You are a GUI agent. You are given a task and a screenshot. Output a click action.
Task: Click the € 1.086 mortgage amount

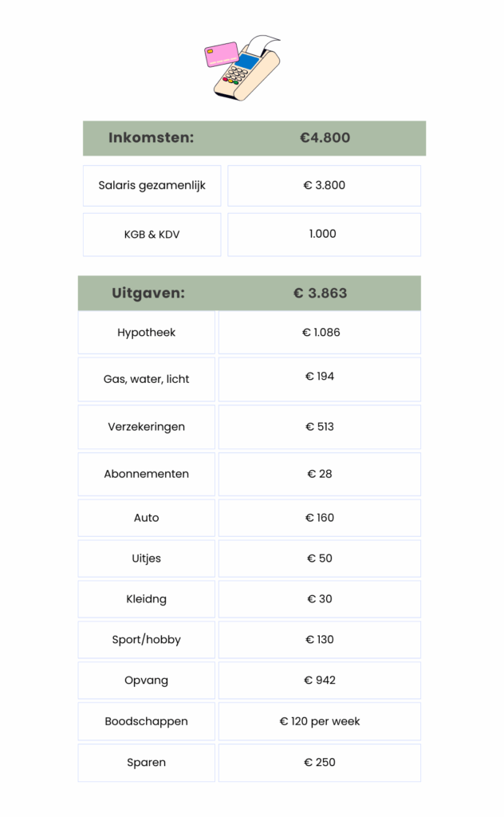[321, 333]
